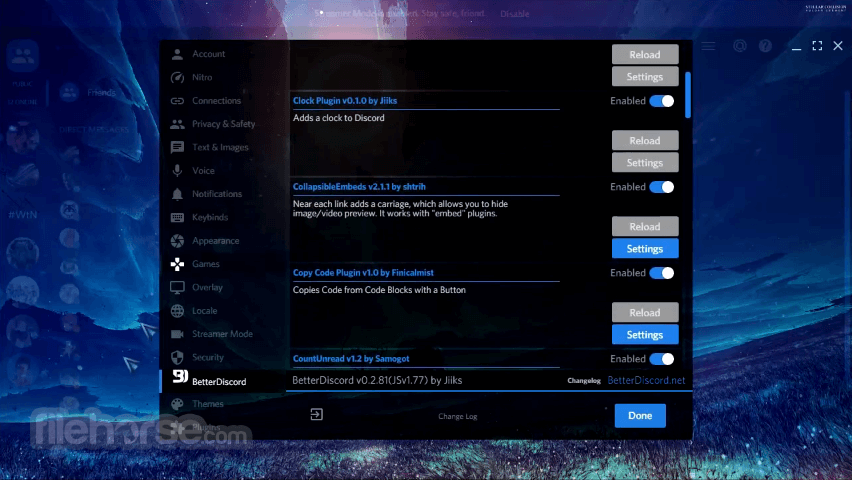Reload the Copy Code Plugin
The height and width of the screenshot is (480, 852).
point(645,313)
